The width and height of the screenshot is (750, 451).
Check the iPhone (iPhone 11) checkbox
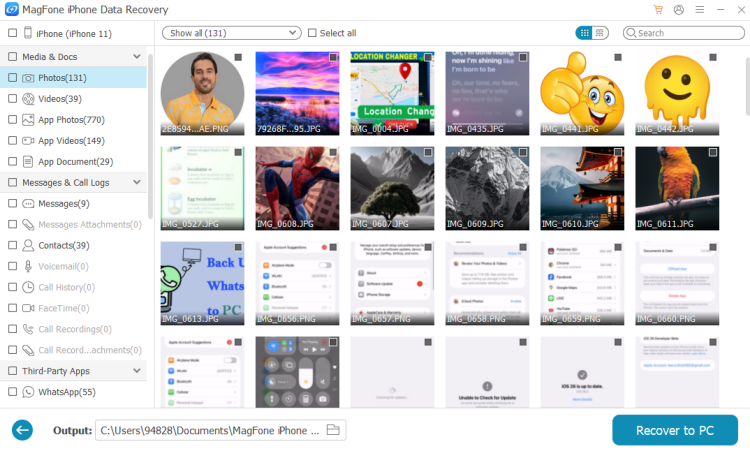point(12,33)
